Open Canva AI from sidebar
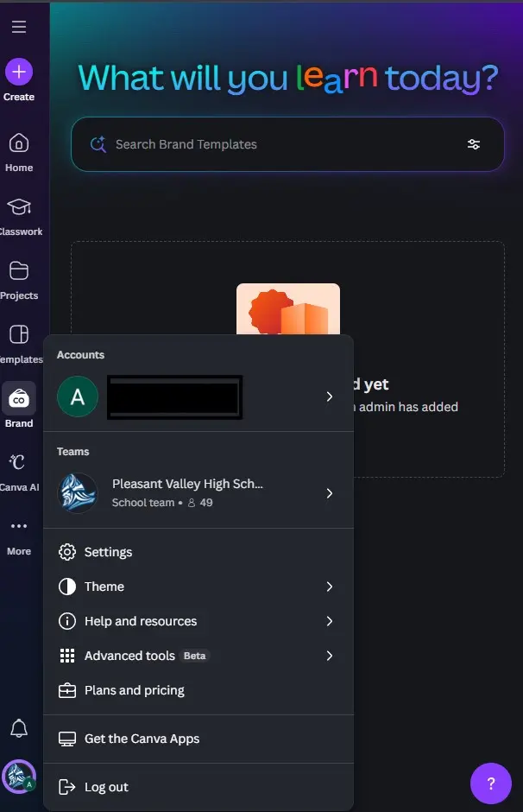 coord(19,473)
